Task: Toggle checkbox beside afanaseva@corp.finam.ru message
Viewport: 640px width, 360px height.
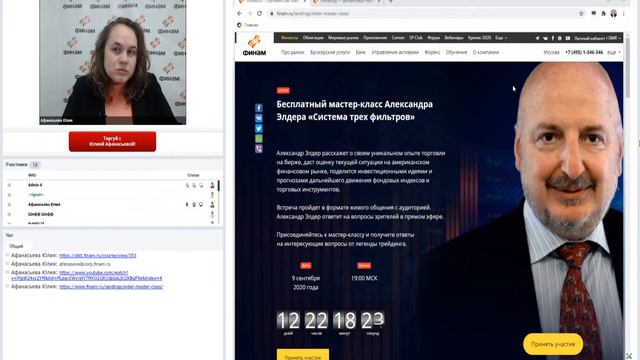Action: tap(7, 264)
